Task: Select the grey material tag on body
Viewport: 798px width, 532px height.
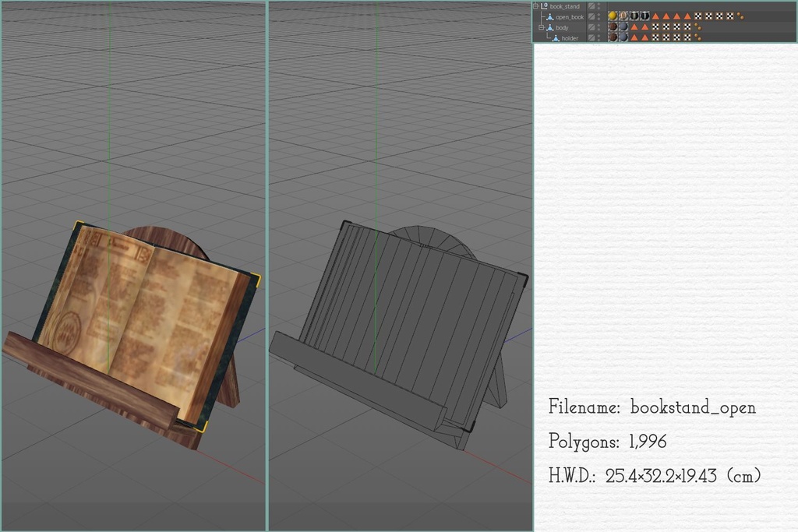Action: click(623, 27)
